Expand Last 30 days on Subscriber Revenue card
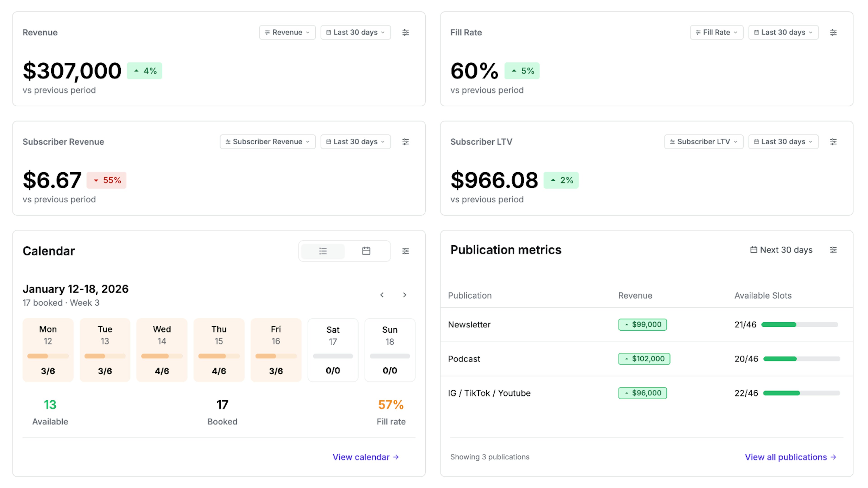The image size is (868, 488). [x=355, y=141]
